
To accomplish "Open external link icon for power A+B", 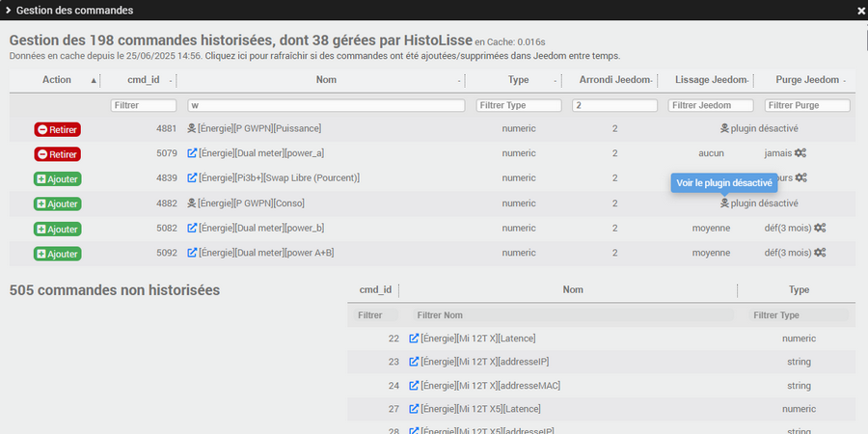I will pyautogui.click(x=192, y=254).
